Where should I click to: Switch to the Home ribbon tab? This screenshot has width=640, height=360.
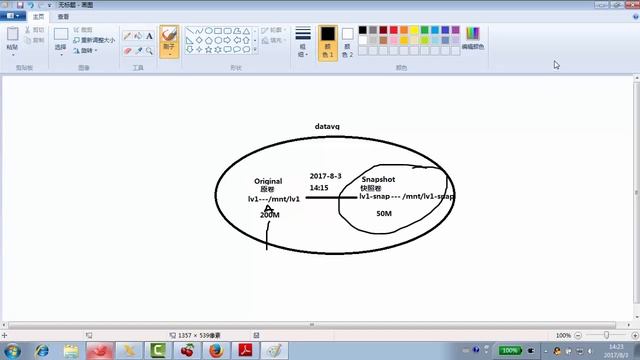tap(38, 17)
